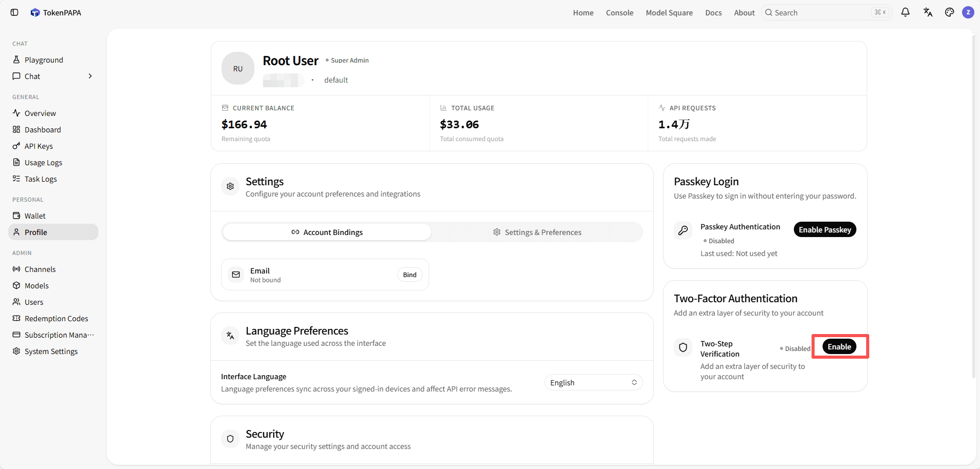The image size is (980, 469).
Task: Open Model Square in top navigation
Action: coord(669,12)
